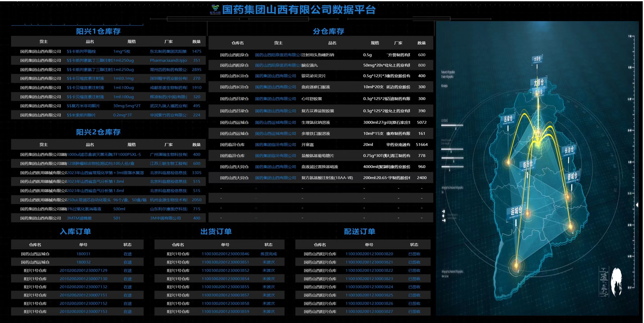Select the 大同仓 marker on the map
Viewport: 644px width, 323px height.
538,59
